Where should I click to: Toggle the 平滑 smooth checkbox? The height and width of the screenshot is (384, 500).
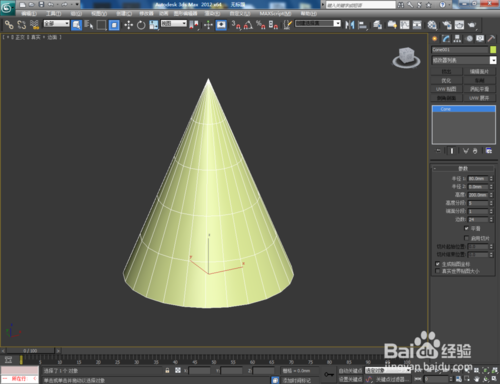click(467, 228)
